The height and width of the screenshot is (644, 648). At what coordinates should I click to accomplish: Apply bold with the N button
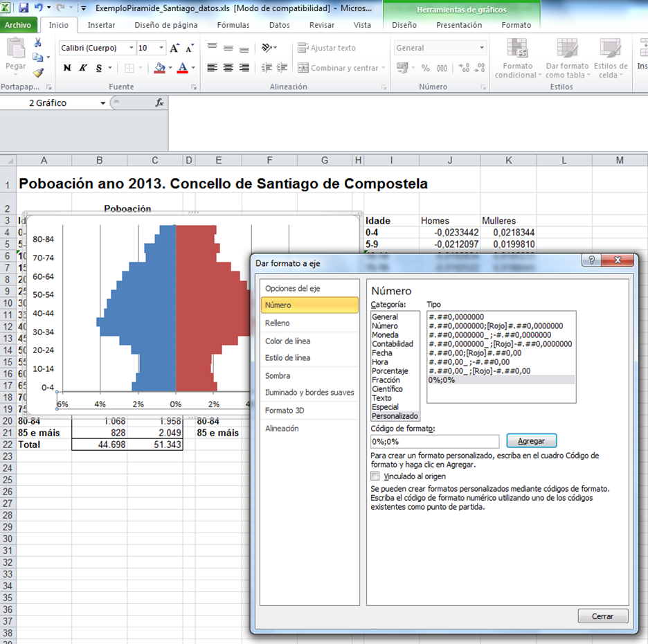[x=67, y=68]
